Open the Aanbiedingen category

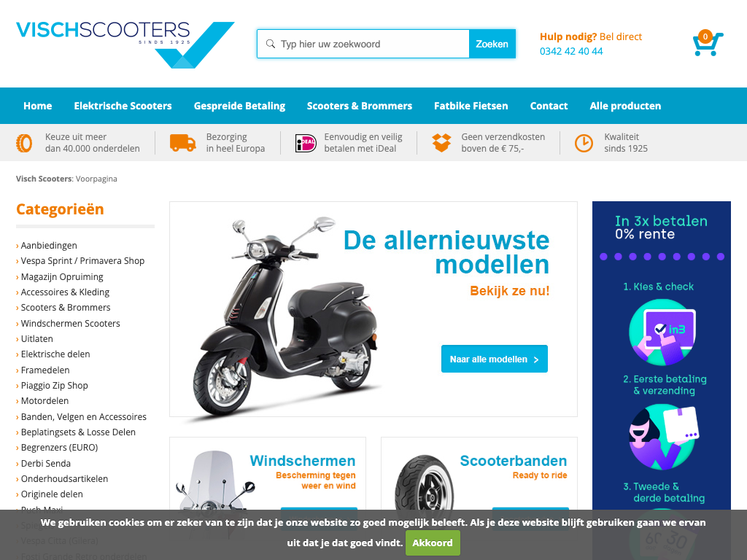[x=49, y=245]
